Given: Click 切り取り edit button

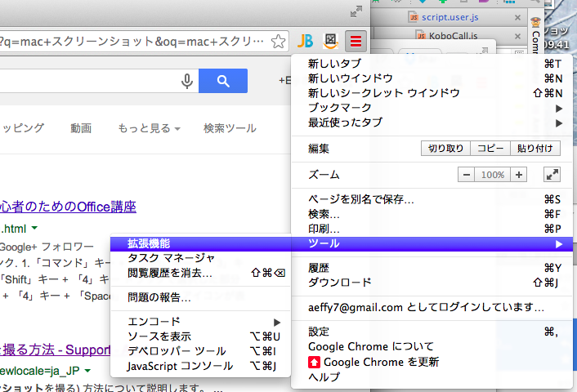Looking at the screenshot, I should tap(445, 148).
